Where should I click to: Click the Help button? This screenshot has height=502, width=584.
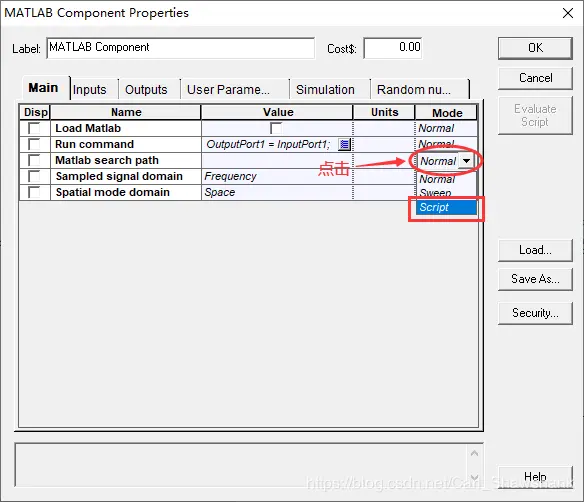[535, 477]
